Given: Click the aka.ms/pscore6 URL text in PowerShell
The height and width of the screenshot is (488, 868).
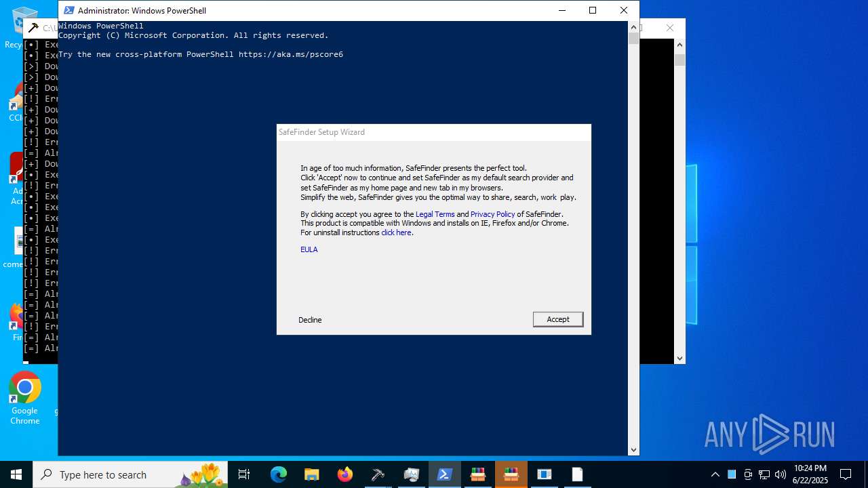Looking at the screenshot, I should [x=291, y=54].
